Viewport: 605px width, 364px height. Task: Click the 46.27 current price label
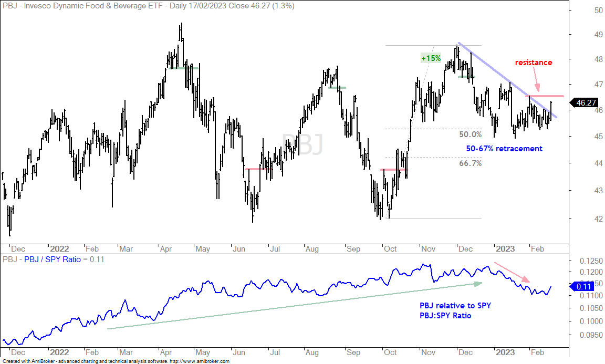(585, 102)
